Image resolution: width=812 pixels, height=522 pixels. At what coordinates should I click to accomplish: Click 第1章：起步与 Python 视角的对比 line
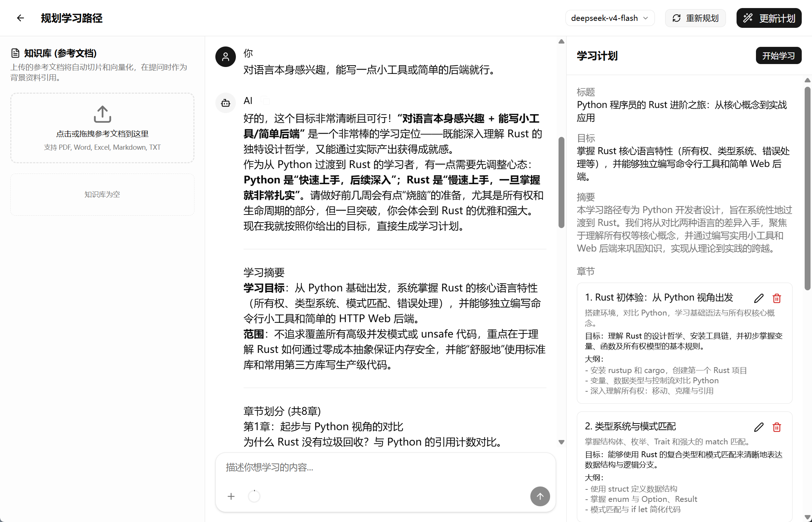tap(323, 426)
